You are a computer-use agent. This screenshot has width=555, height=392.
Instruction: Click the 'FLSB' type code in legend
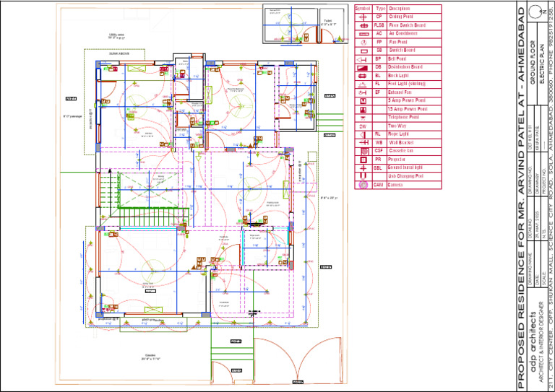379,25
